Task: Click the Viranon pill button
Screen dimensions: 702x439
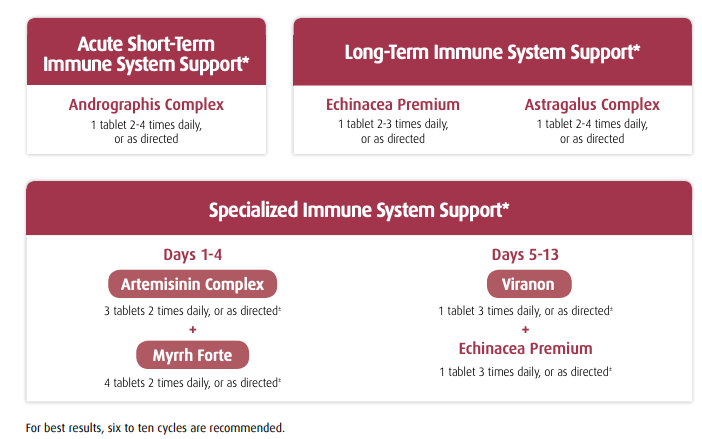Action: (529, 284)
